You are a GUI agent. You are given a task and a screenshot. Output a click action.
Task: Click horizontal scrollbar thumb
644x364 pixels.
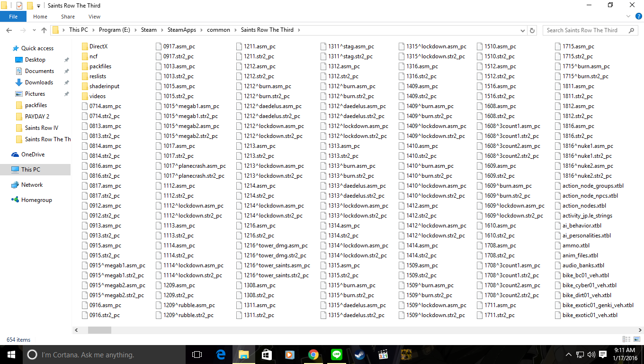99,330
